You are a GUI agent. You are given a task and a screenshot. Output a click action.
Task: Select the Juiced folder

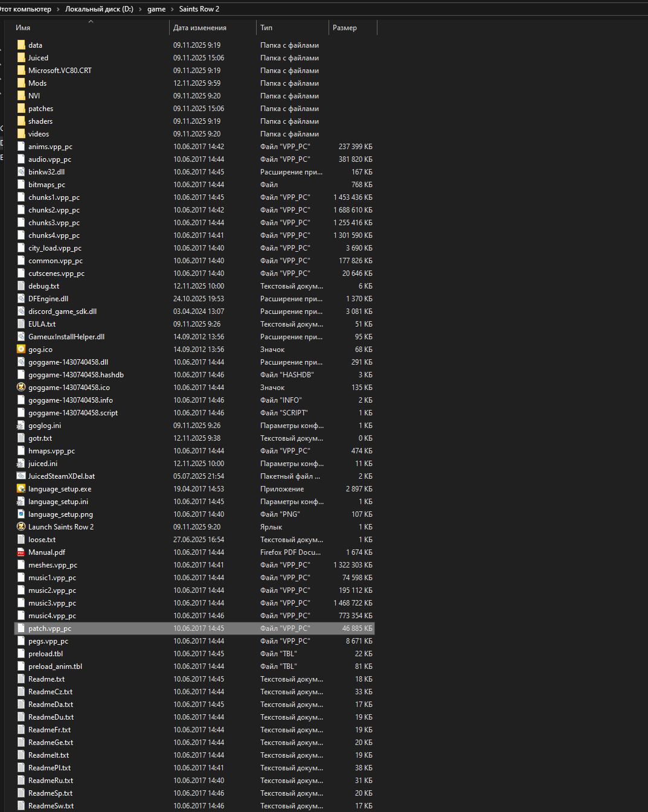tap(38, 58)
